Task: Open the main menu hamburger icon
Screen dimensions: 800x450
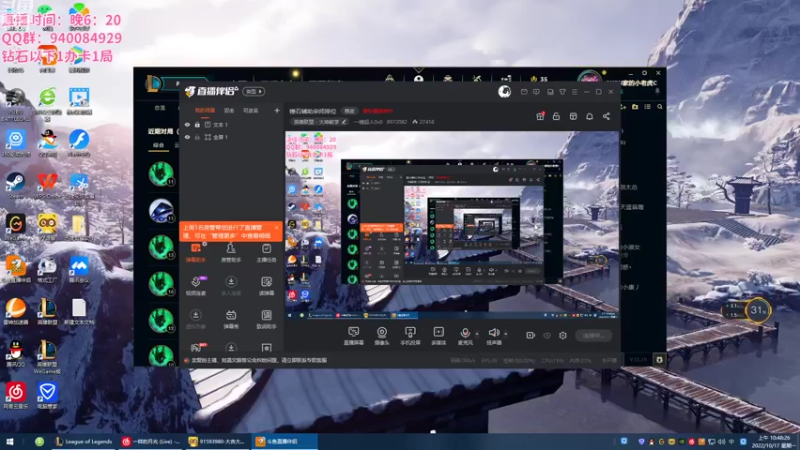Action: click(574, 92)
